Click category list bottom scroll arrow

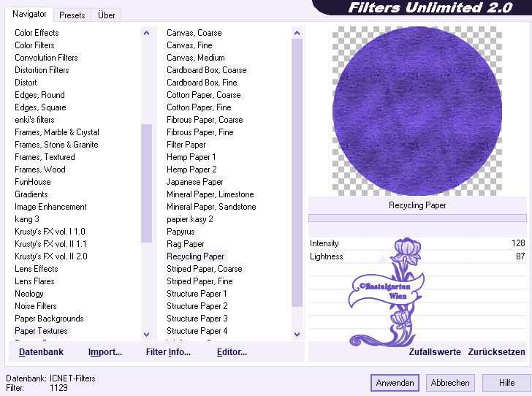(147, 334)
